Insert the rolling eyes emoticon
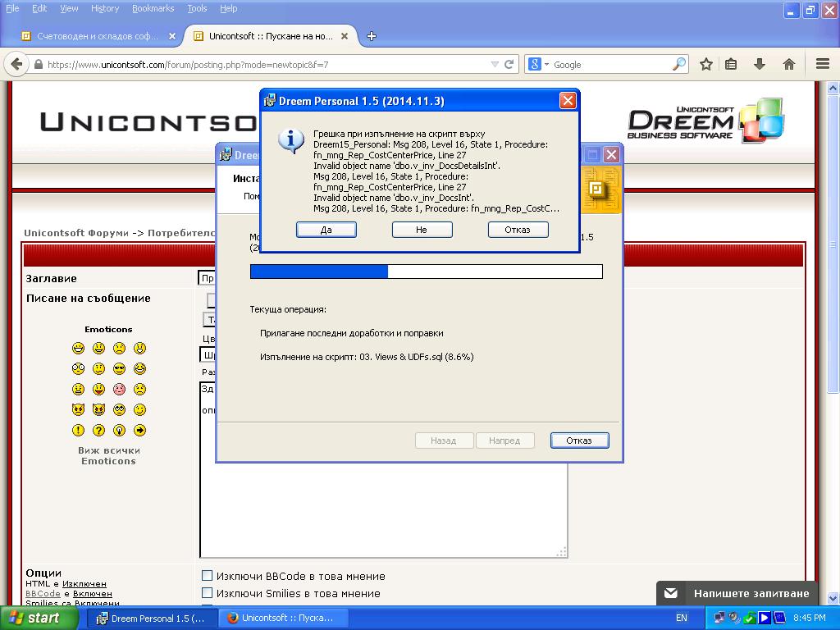This screenshot has width=840, height=630. [x=119, y=410]
